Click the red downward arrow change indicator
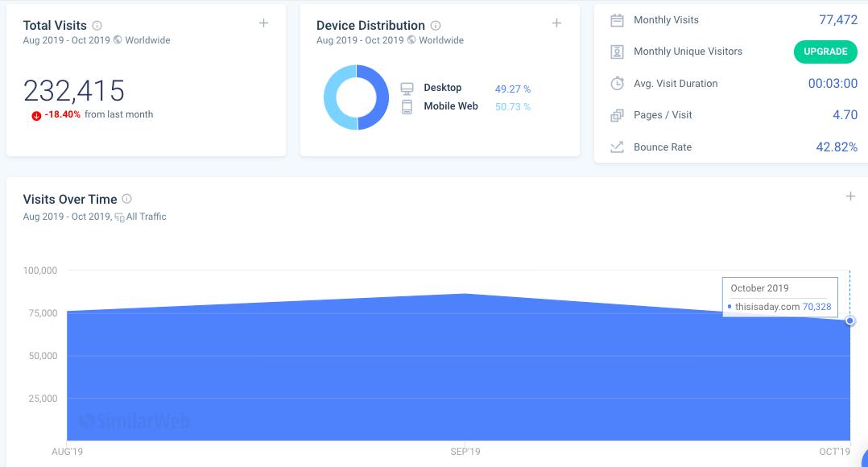Screen dimensions: 868x467 point(36,115)
